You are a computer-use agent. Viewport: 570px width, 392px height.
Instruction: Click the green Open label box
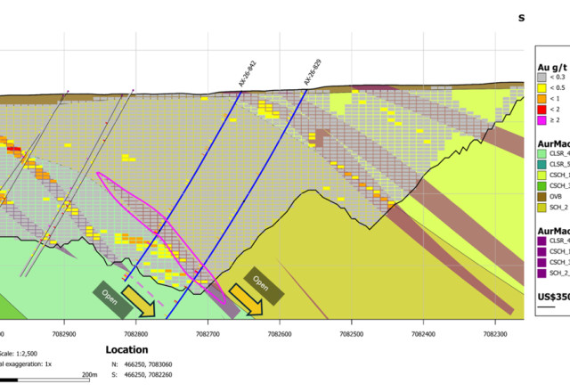[x=112, y=299]
